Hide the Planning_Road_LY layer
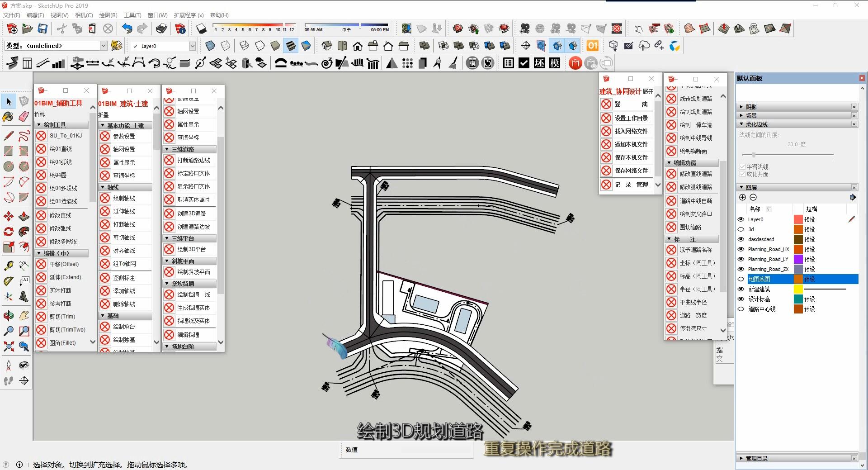The image size is (868, 470). (741, 259)
